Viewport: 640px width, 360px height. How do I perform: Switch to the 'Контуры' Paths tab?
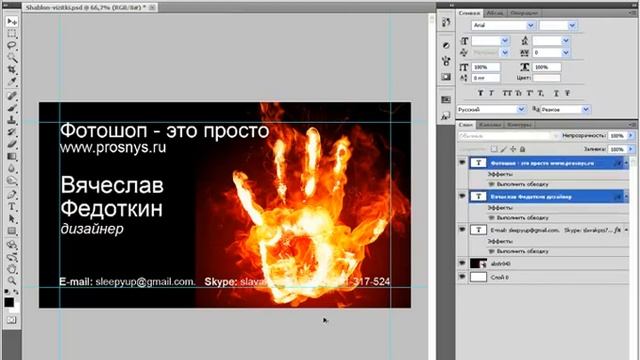520,124
